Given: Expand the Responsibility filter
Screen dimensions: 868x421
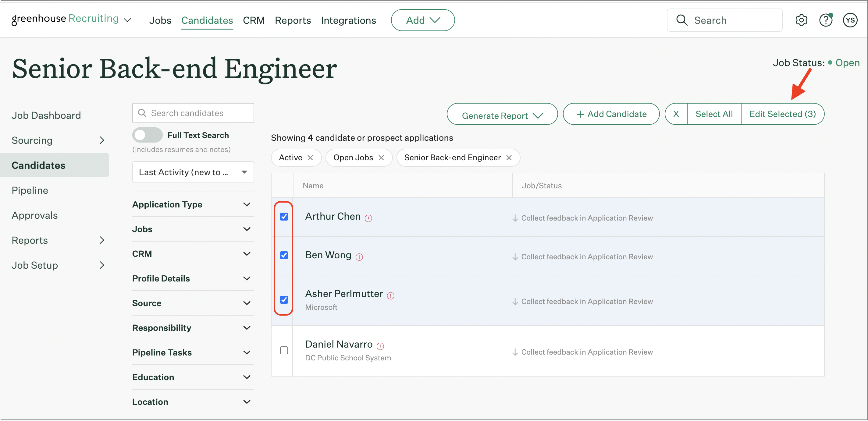Looking at the screenshot, I should pyautogui.click(x=193, y=328).
